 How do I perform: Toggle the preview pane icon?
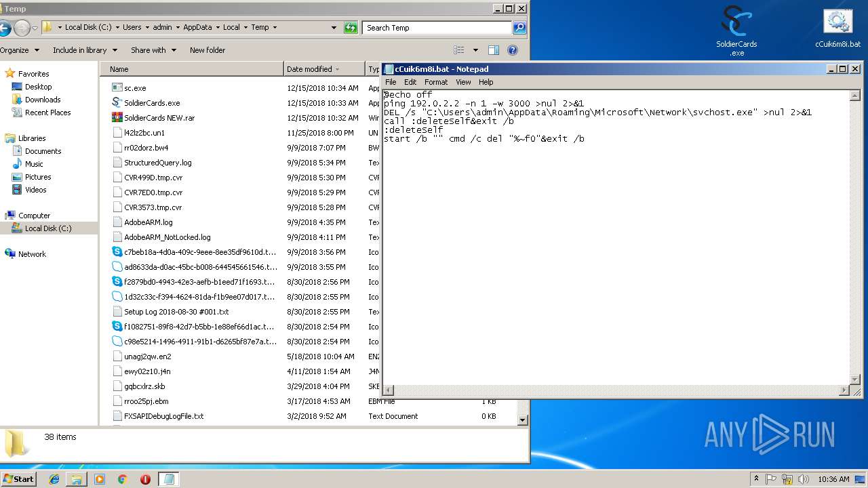coord(494,50)
